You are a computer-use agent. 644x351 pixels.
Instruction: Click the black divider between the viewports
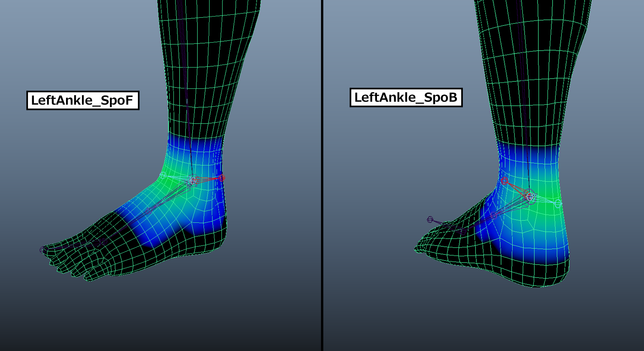322,175
